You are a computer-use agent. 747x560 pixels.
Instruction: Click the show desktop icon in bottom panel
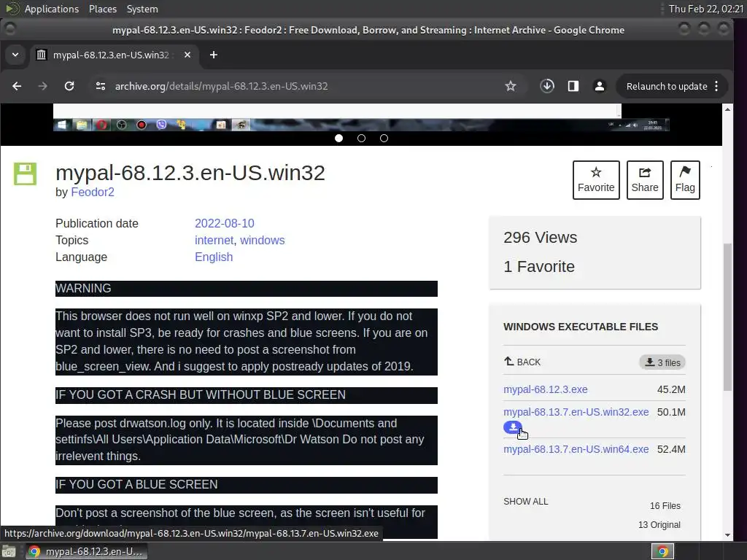(x=9, y=551)
